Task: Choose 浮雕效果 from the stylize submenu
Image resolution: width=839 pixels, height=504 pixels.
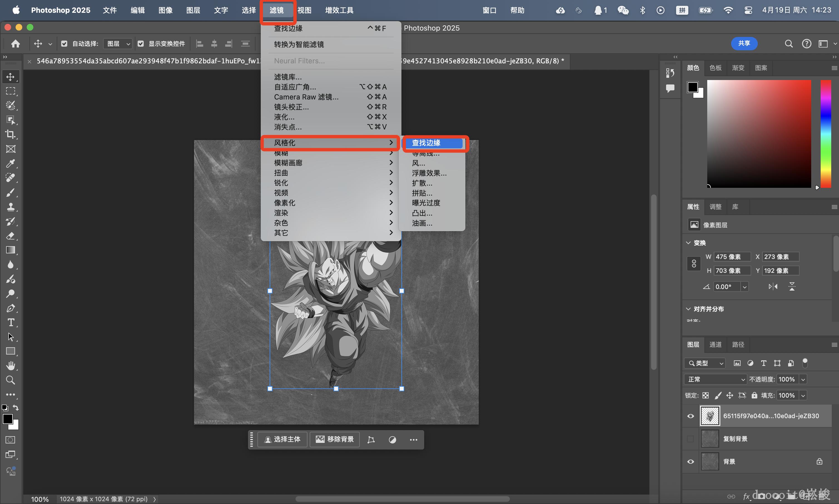Action: 429,173
